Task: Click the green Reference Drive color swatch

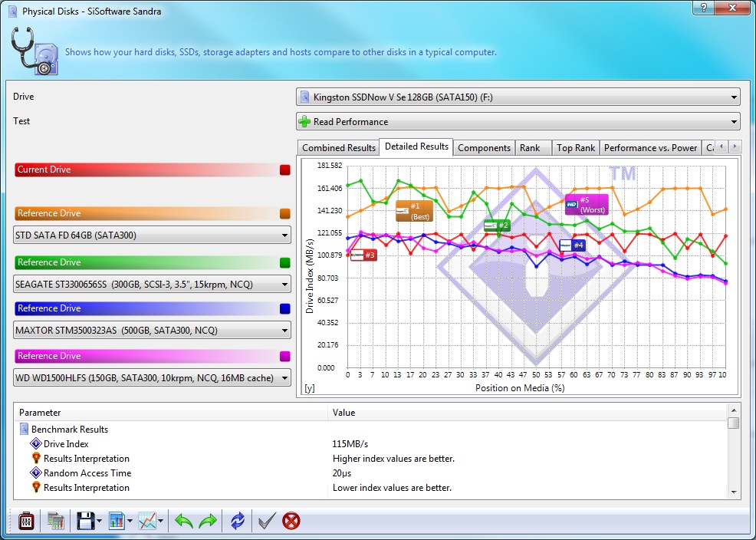Action: pos(285,263)
